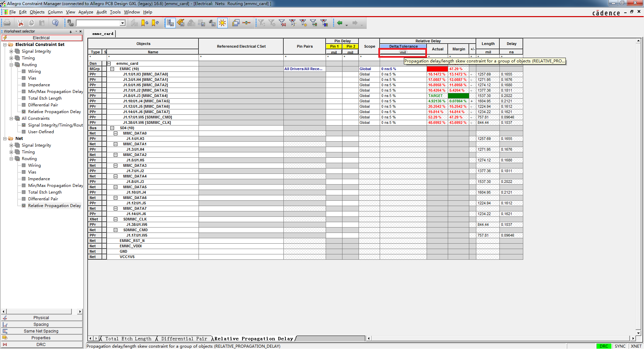
Task: Click the bookmark down-arrow icon
Action: (x=145, y=23)
